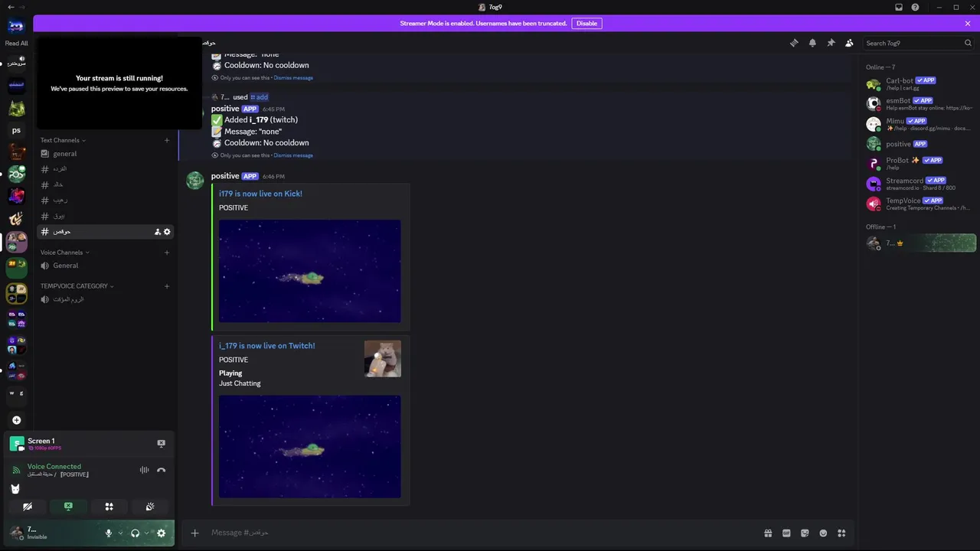
Task: Open invite people icon on selected channel
Action: click(x=158, y=232)
